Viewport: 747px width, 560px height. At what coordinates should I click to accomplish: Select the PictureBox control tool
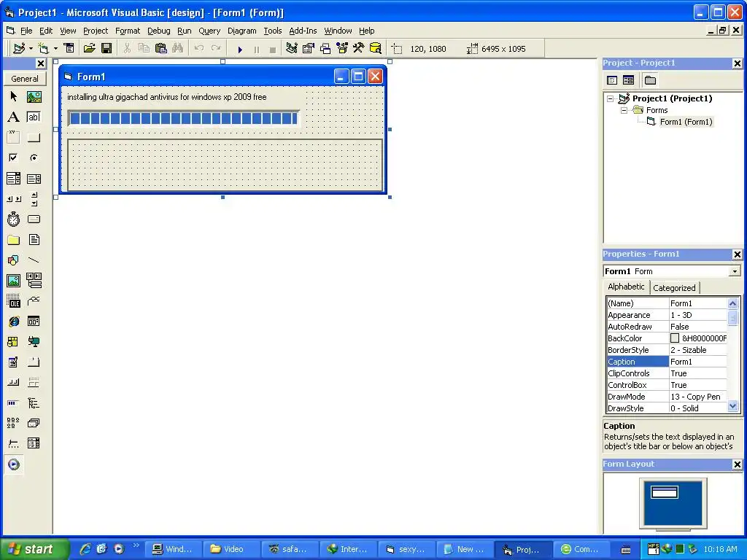click(34, 97)
